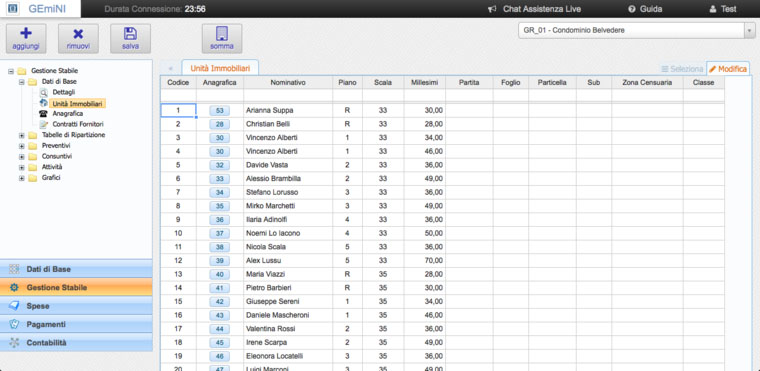Click Anagrafica button 39 for Alex Lussu
This screenshot has height=371, width=760.
pos(220,260)
